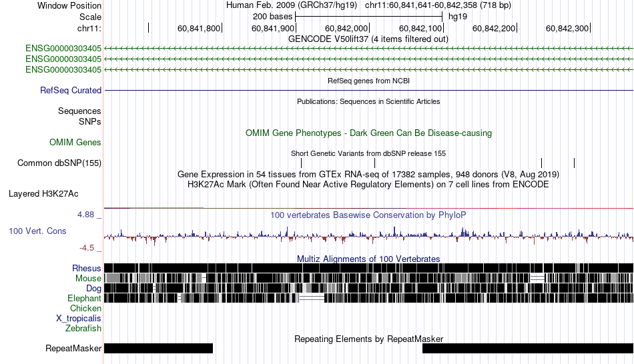
Task: Click the Elephant species label
Action: click(x=84, y=298)
